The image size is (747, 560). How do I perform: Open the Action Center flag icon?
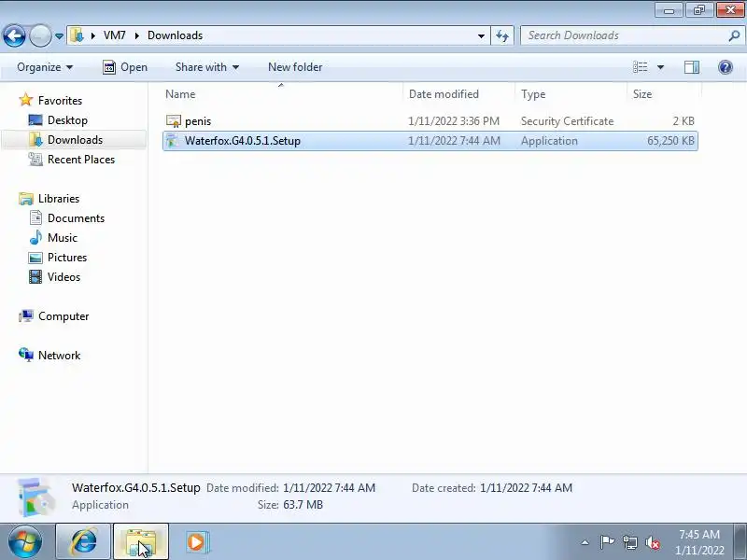(607, 542)
